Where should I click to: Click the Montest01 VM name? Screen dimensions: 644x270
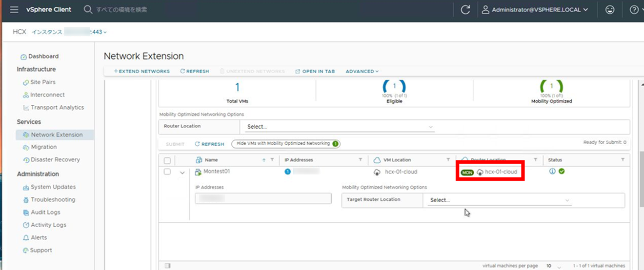pyautogui.click(x=217, y=172)
